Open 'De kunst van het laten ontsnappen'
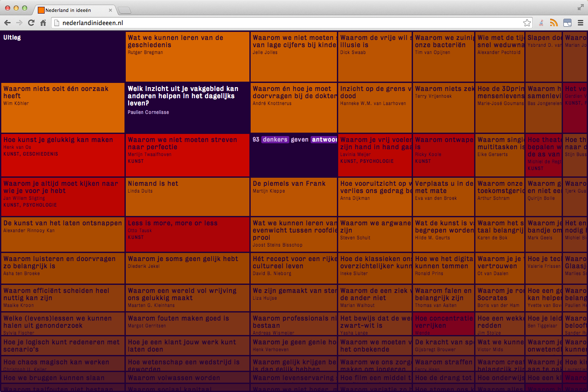The height and width of the screenshot is (392, 588). 62,234
